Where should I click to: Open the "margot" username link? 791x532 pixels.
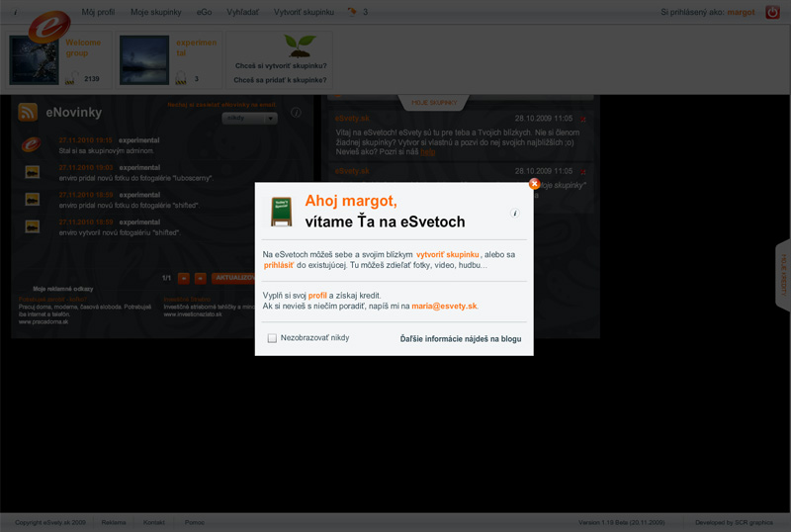[x=741, y=12]
